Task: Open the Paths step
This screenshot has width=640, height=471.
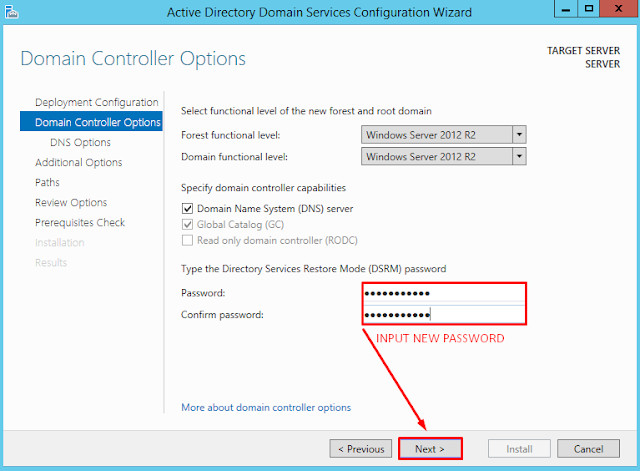Action: click(47, 183)
